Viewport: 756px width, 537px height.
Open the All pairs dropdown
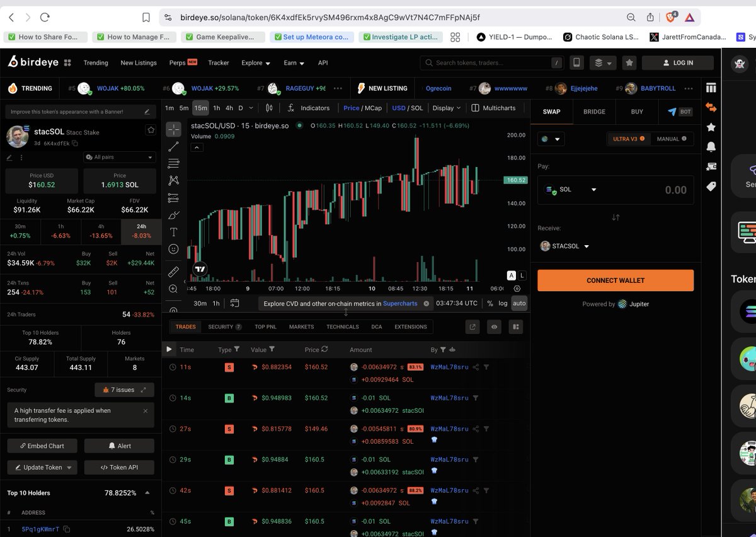(x=120, y=157)
